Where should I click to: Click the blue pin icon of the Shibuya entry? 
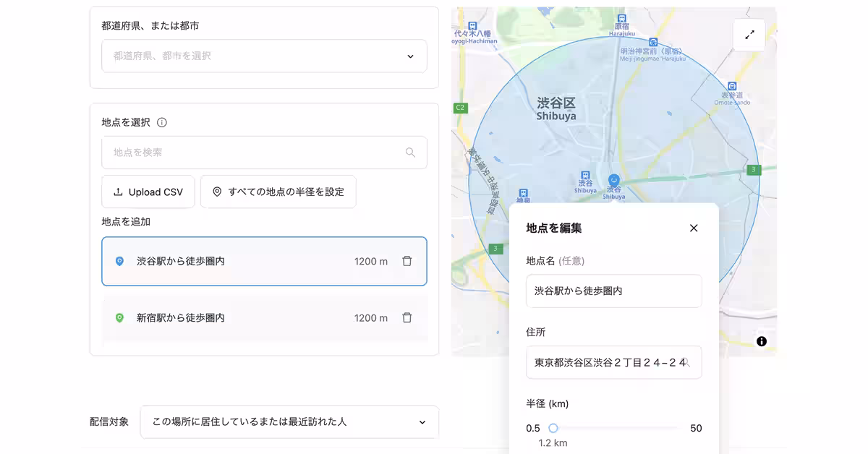coord(119,261)
